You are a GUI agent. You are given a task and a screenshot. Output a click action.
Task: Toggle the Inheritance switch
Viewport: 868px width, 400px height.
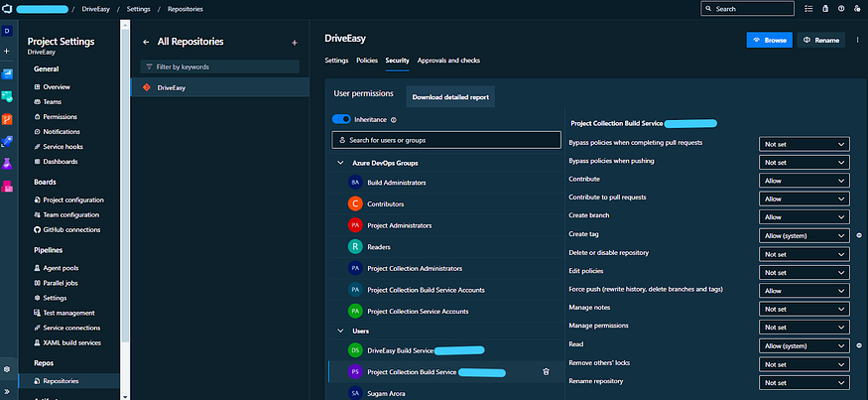[x=341, y=119]
